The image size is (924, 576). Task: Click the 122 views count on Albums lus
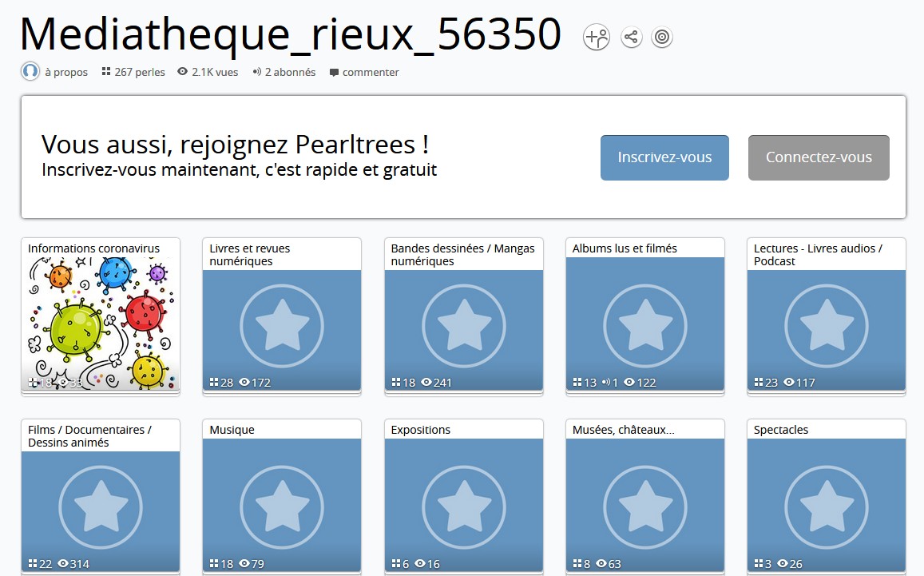tap(640, 383)
